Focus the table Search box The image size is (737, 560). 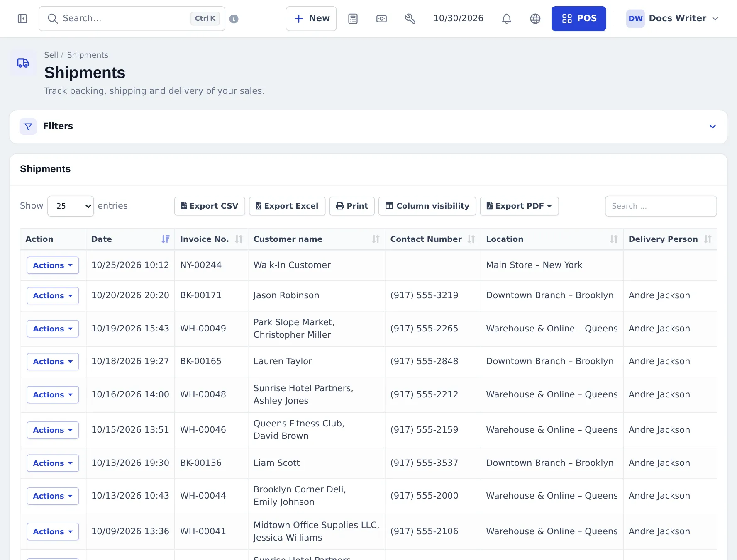point(661,206)
